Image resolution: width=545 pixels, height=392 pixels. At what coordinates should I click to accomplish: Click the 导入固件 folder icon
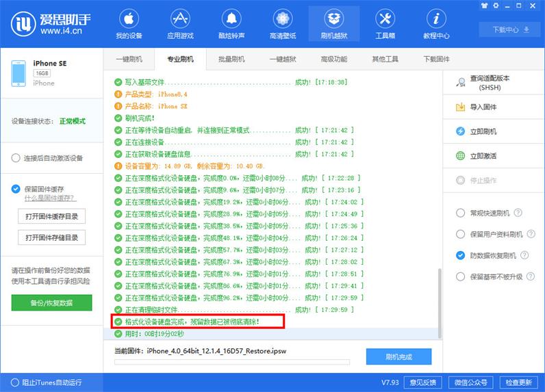tap(460, 107)
